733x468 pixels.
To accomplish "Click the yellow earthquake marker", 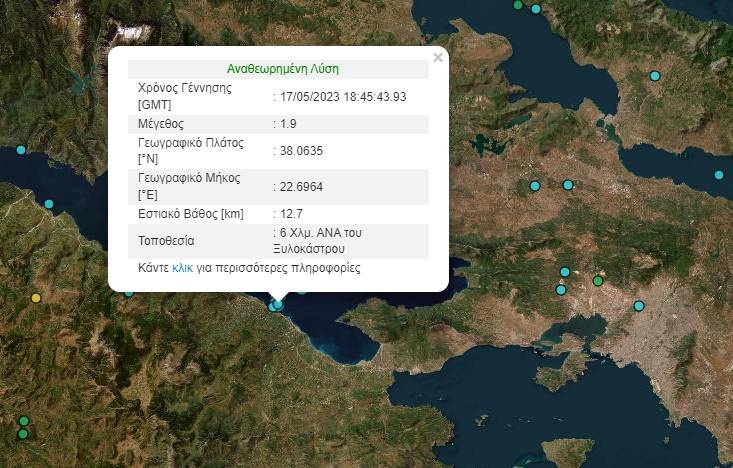I will (x=36, y=297).
